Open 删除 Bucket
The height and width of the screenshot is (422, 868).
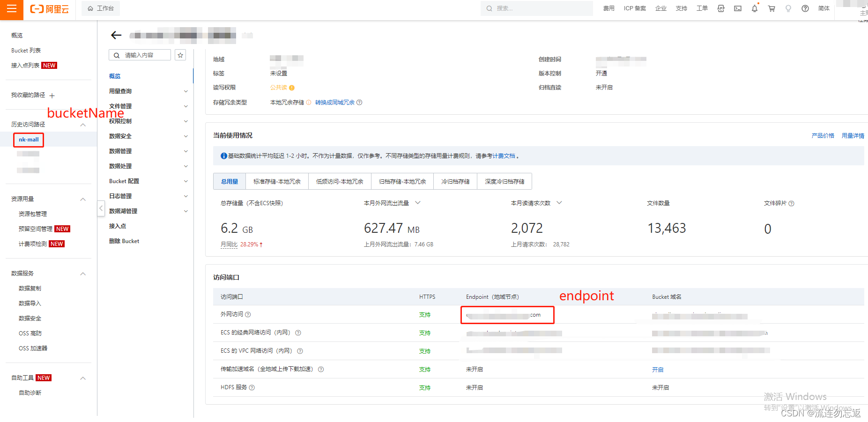pos(124,241)
